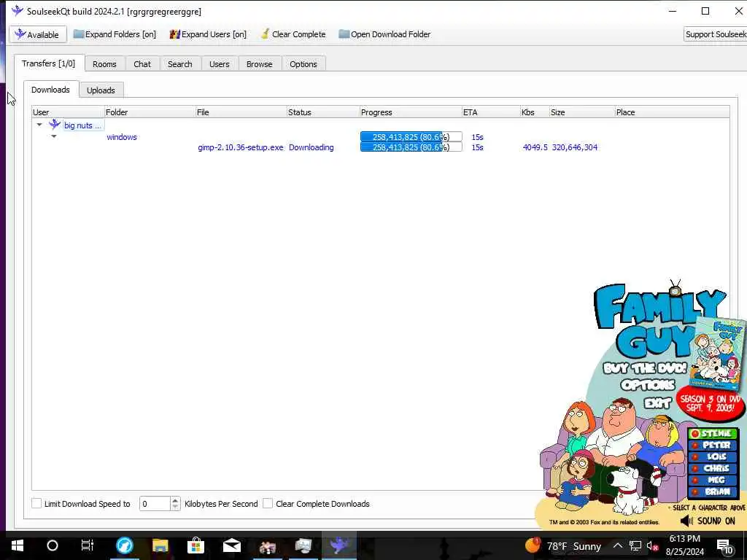Go to the Search tab
Viewport: 747px width, 560px height.
[179, 64]
